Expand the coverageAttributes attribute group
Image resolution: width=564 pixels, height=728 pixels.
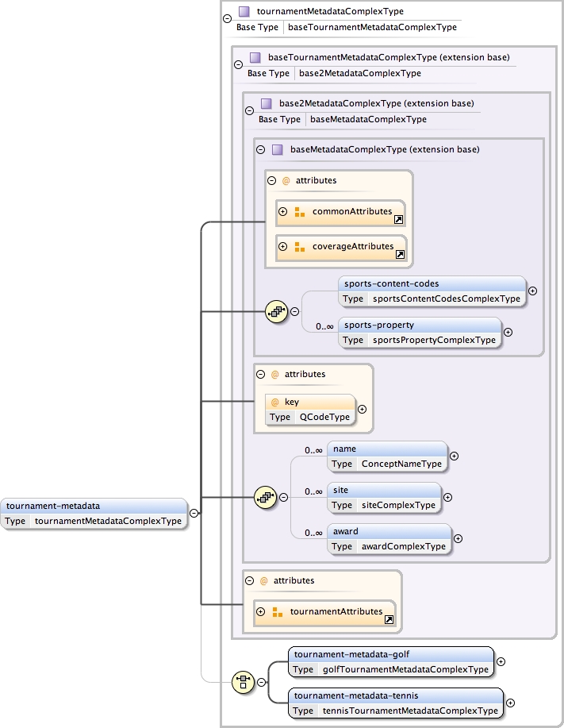[282, 247]
